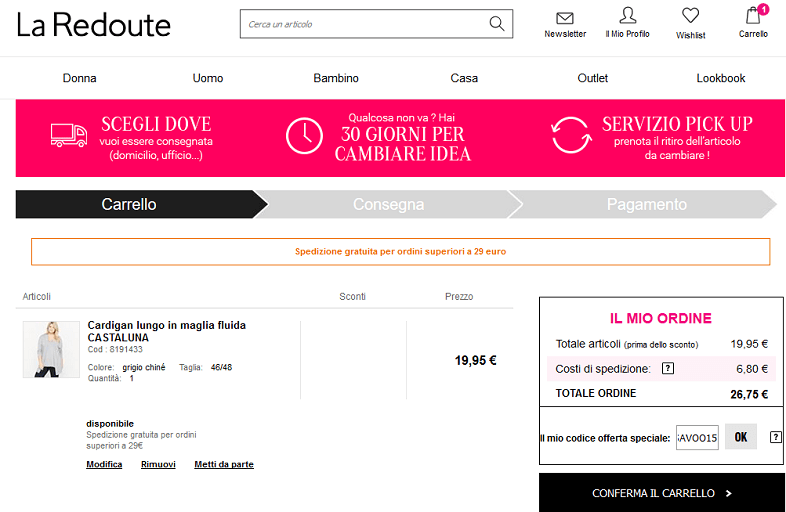The width and height of the screenshot is (786, 512).
Task: Open the Casa menu
Action: 464,78
